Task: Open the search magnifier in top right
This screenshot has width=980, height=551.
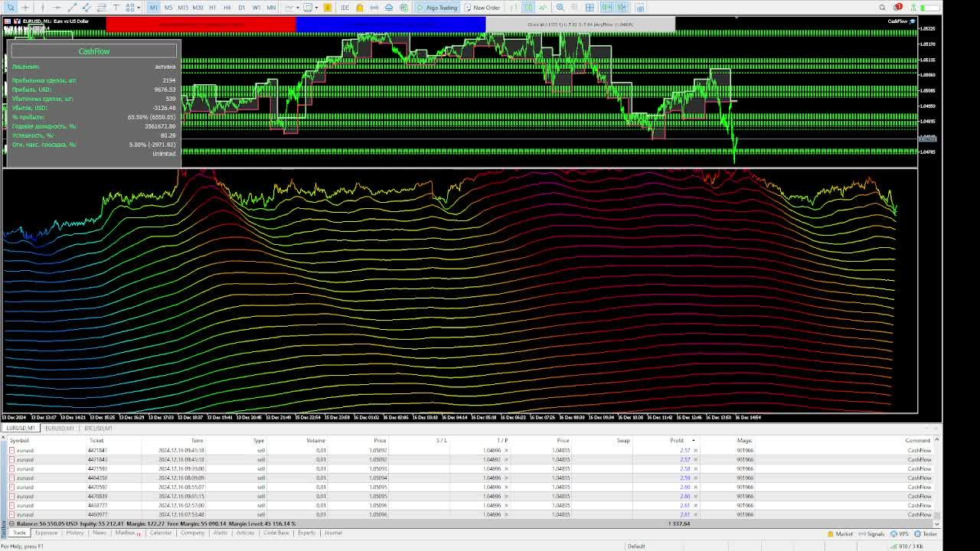Action: (882, 8)
